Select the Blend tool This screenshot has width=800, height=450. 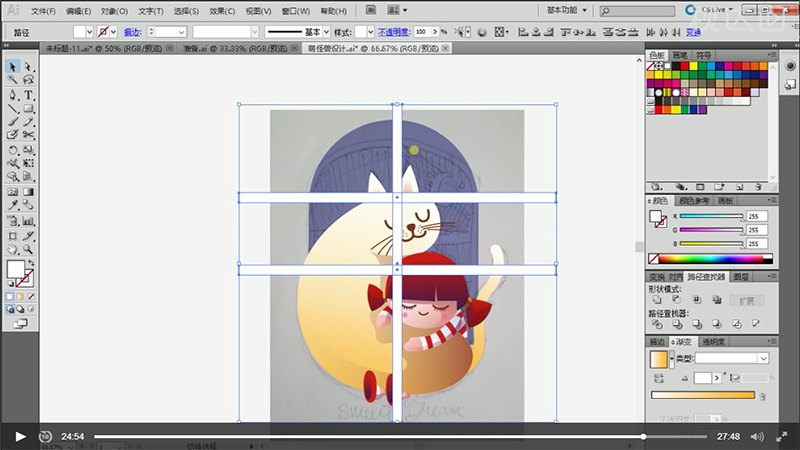(x=28, y=205)
